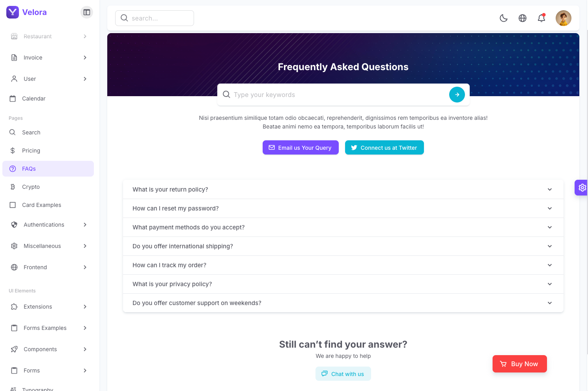Click Connect us at Twitter button
The width and height of the screenshot is (588, 391).
[x=384, y=147]
